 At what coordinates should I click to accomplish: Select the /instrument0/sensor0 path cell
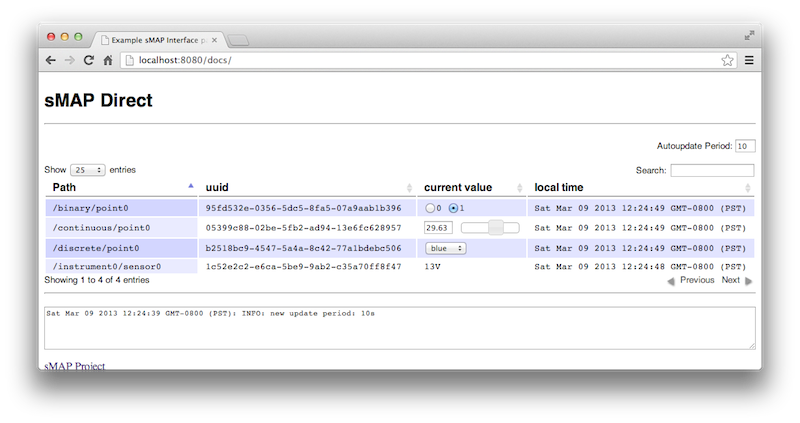pyautogui.click(x=121, y=266)
